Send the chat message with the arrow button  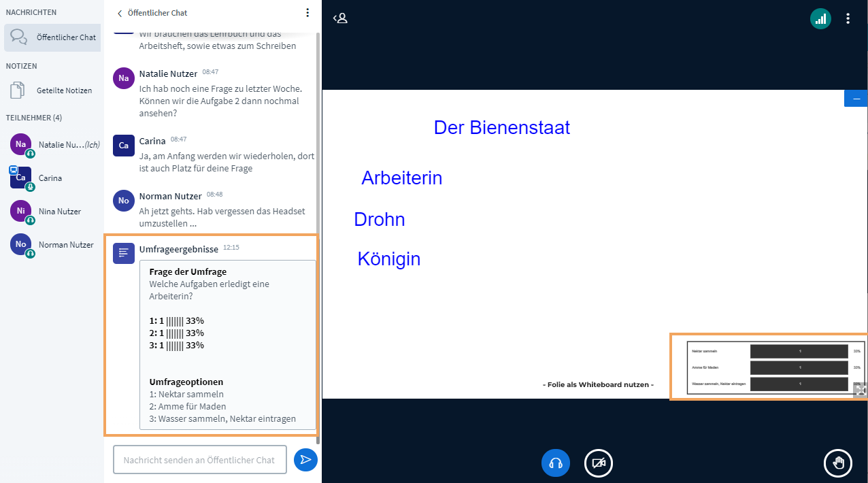pos(305,460)
